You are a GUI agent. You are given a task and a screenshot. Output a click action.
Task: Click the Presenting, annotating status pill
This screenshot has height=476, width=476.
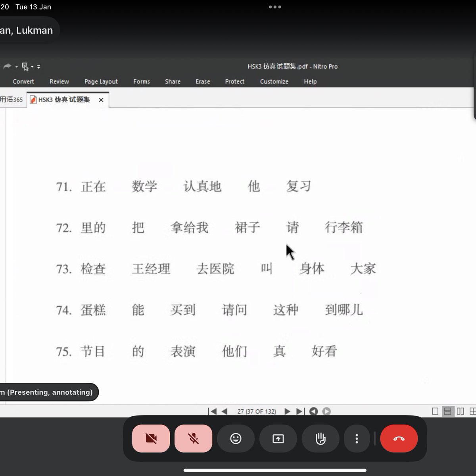[48, 392]
